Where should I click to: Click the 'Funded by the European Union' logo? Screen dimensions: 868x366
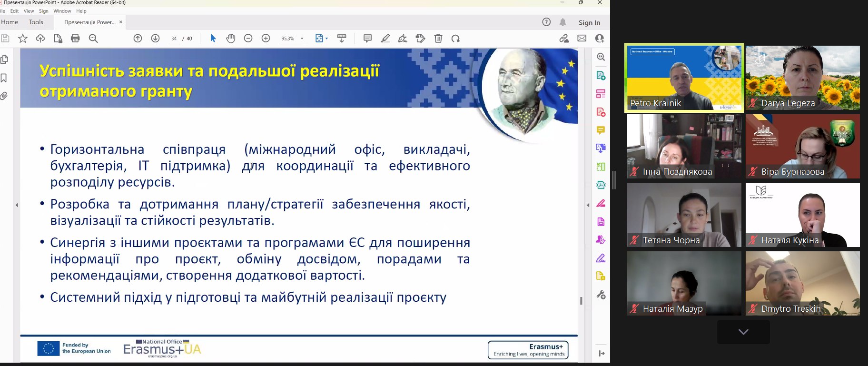click(74, 348)
